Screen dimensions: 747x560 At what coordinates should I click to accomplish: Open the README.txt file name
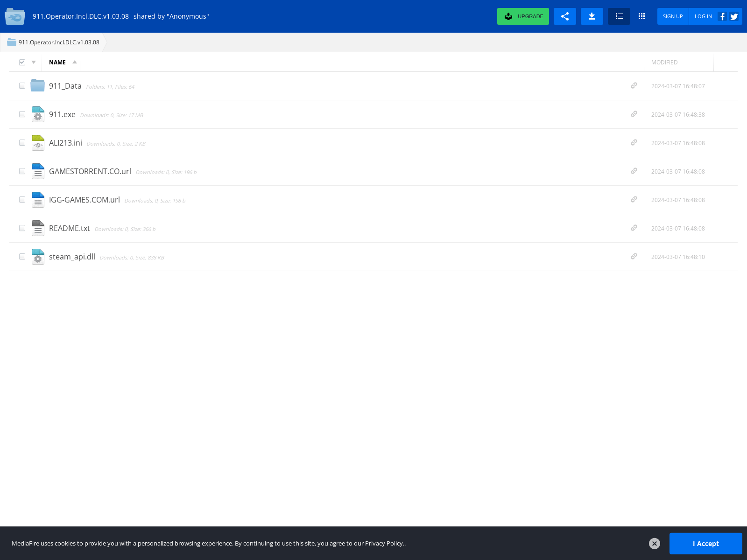click(x=70, y=228)
